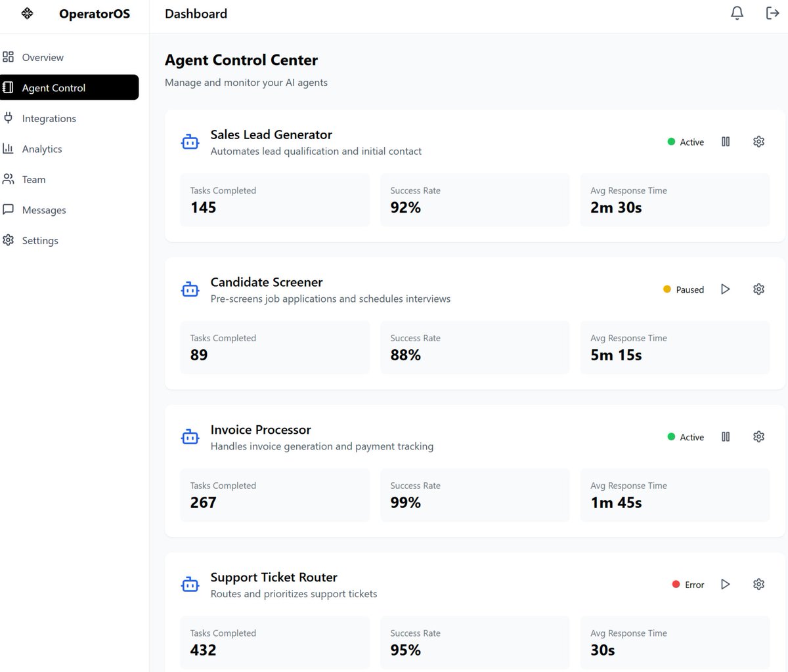The height and width of the screenshot is (672, 788).
Task: Pause the Invoice Processor agent
Action: coord(725,436)
